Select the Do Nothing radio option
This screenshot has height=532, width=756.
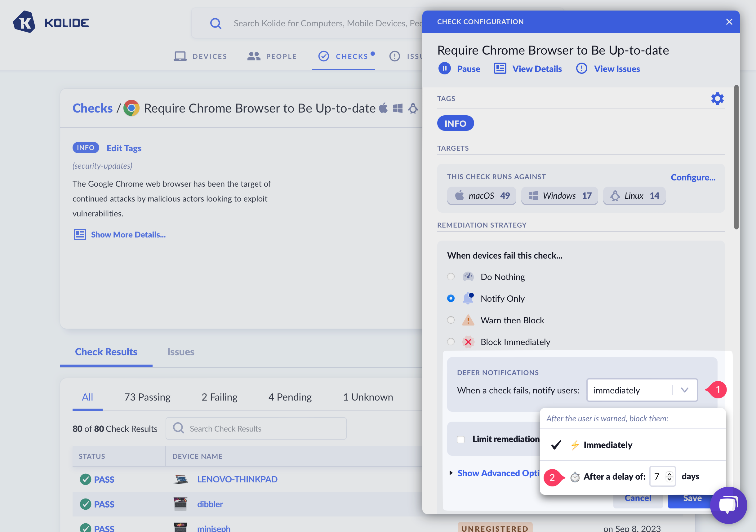pyautogui.click(x=451, y=277)
